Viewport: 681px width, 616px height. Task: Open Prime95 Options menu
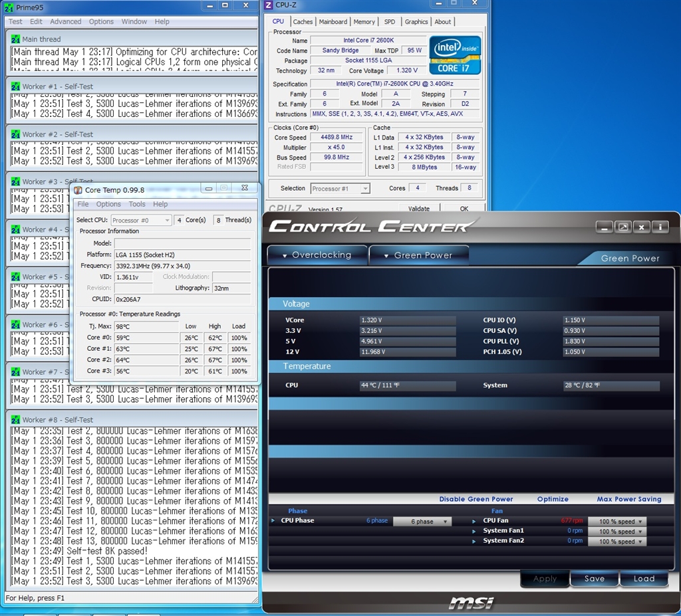tap(101, 21)
